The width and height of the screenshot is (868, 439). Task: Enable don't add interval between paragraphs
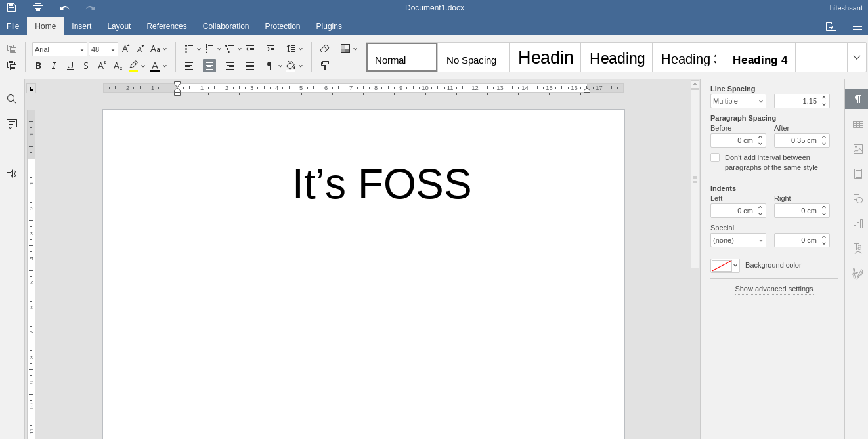click(x=715, y=157)
